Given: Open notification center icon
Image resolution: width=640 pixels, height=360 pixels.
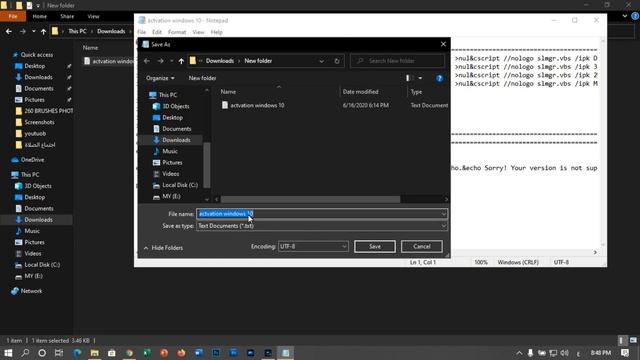Looking at the screenshot, I should 625,353.
